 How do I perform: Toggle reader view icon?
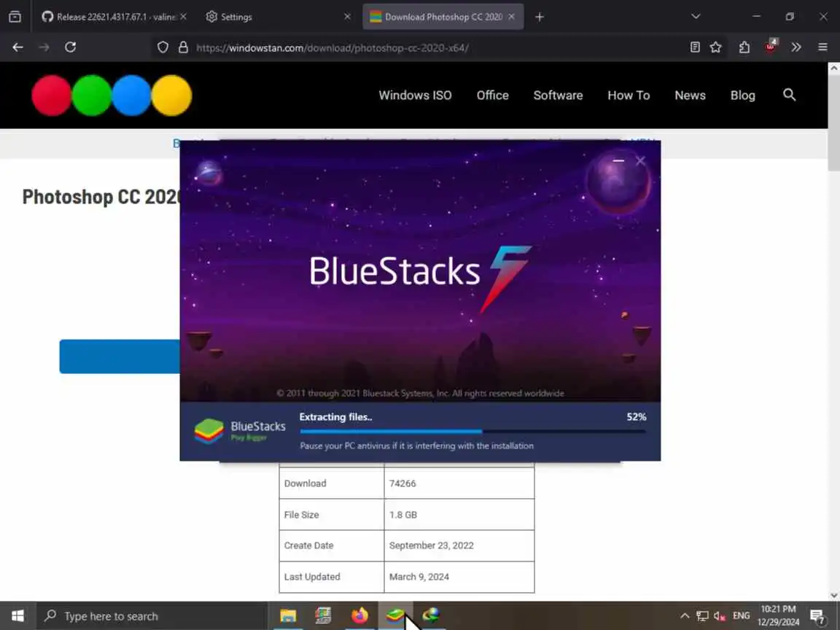695,47
